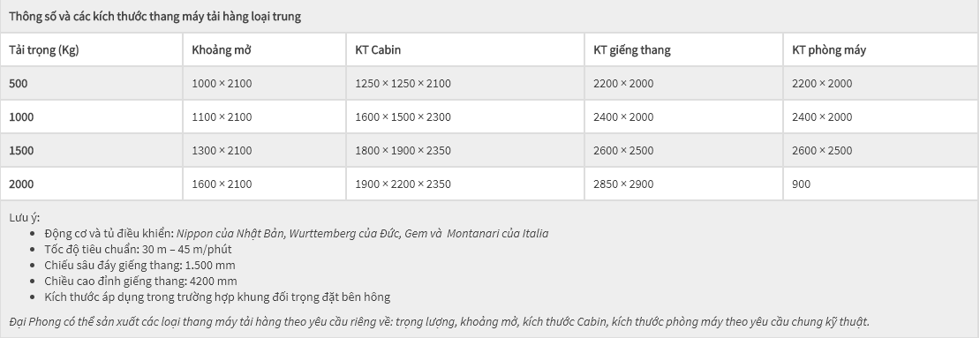Select the 2000 load row cell

point(91,184)
